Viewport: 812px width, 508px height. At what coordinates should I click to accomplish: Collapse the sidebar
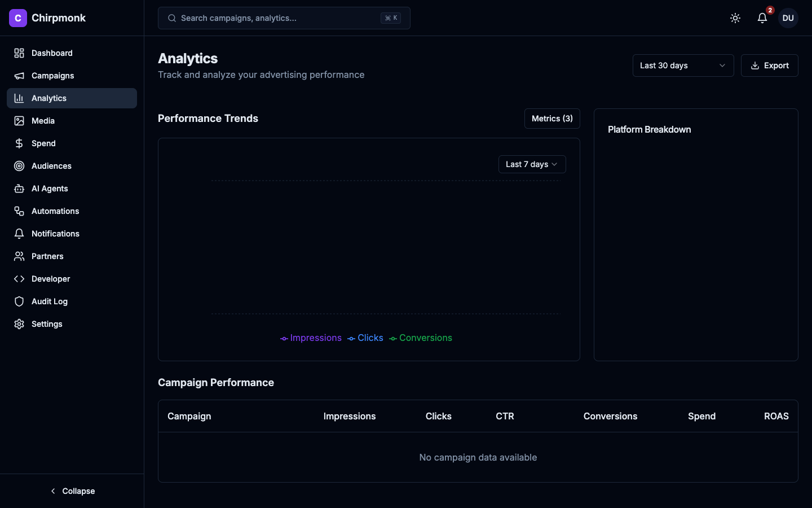72,491
